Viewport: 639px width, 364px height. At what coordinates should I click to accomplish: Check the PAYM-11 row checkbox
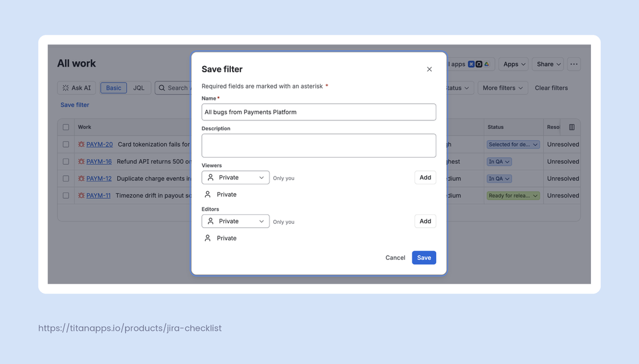coord(66,196)
